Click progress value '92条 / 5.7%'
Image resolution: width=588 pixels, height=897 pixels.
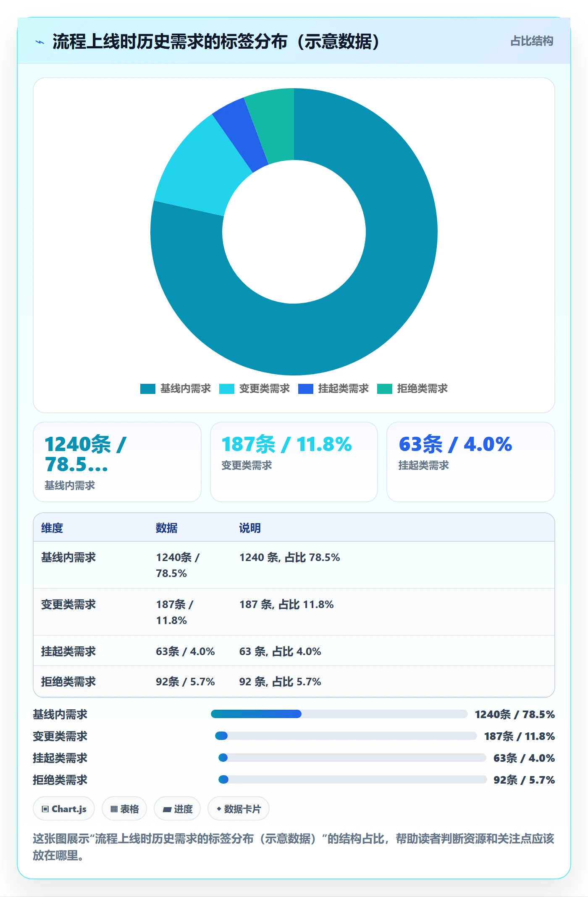(524, 780)
